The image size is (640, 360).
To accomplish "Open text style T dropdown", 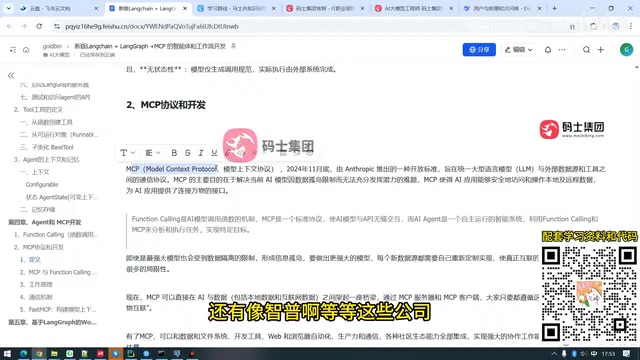I will 127,153.
